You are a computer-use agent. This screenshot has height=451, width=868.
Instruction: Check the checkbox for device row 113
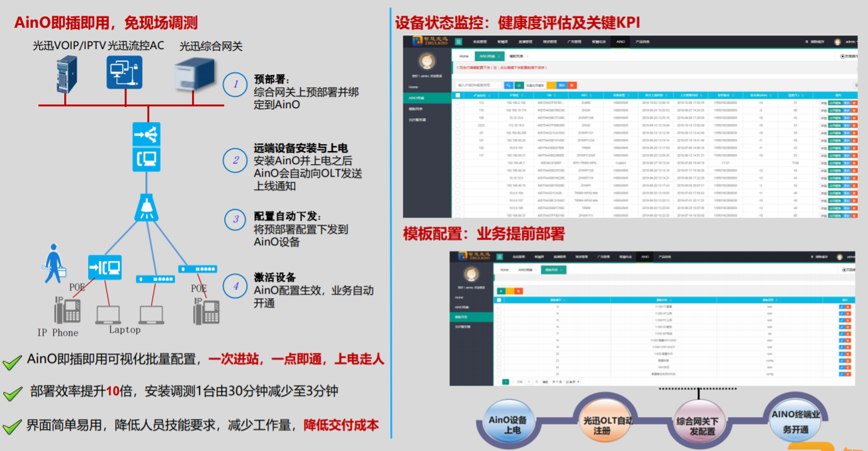tap(458, 102)
